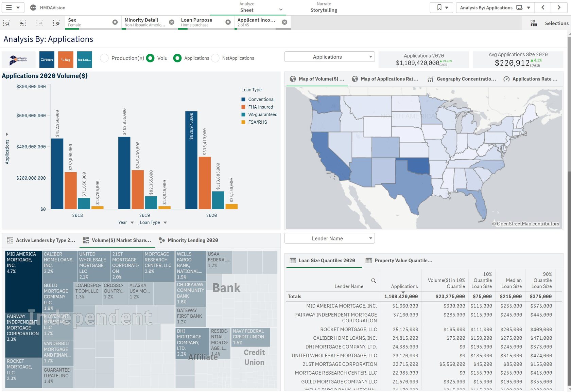Click the bookmark icon in the top bar

click(x=439, y=7)
